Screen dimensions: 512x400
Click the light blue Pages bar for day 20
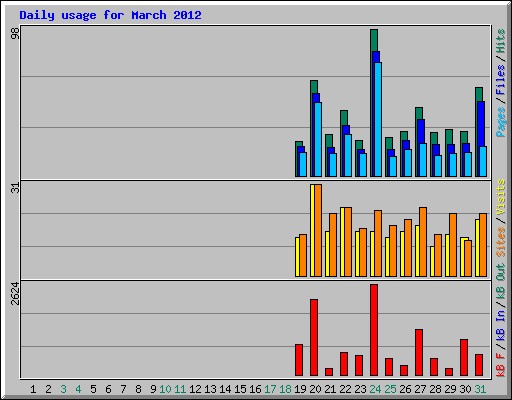coord(318,139)
